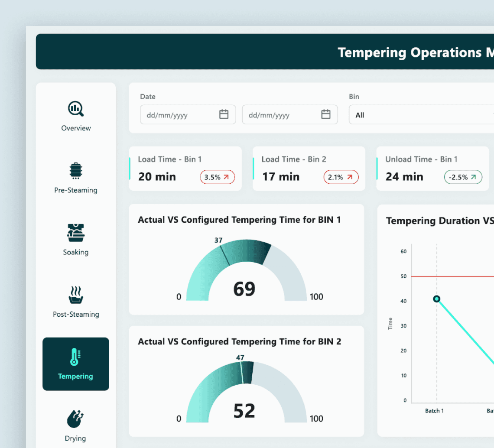Click the Tempering sidebar label
Viewport: 494px width, 448px height.
[x=75, y=377]
